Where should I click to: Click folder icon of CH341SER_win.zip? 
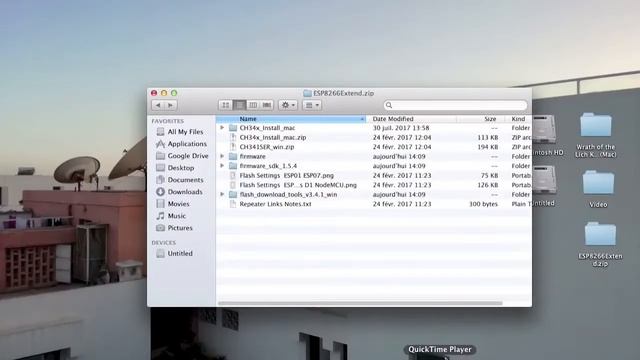coord(233,147)
